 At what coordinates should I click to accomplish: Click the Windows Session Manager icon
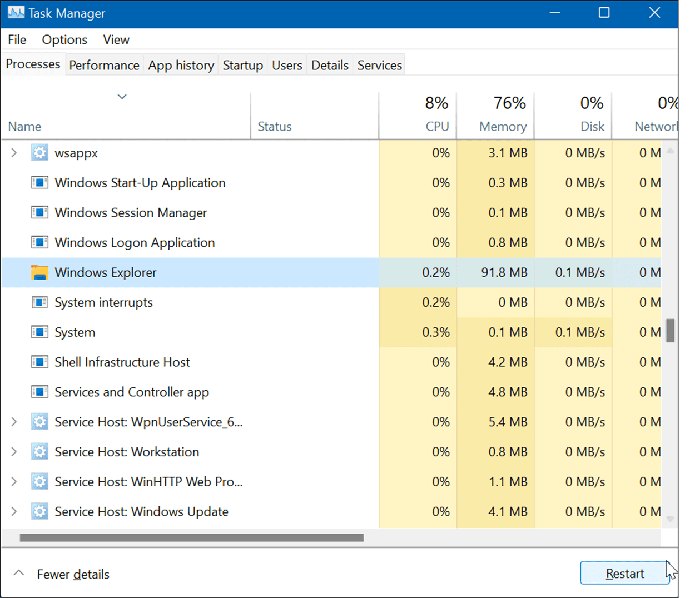tap(39, 212)
